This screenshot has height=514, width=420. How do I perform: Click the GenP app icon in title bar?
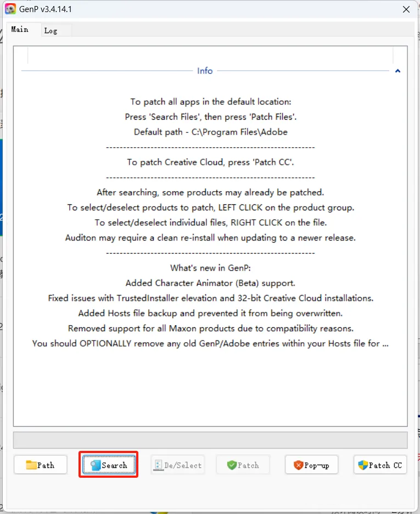(10, 9)
